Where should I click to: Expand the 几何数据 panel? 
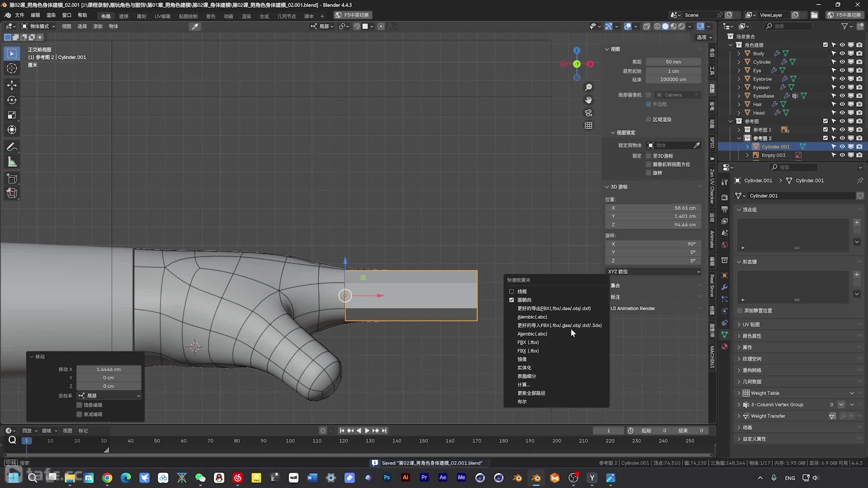752,382
